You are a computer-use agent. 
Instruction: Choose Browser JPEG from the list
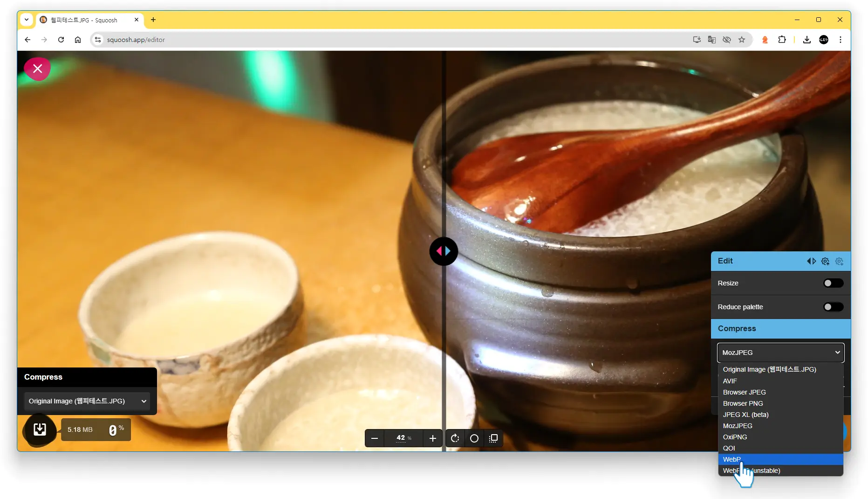780,392
